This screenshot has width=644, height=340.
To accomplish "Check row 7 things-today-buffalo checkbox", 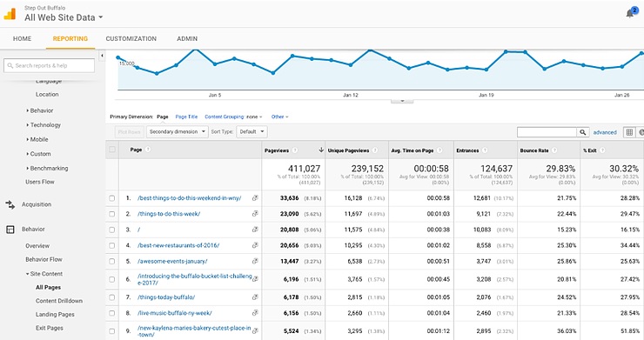I will tap(111, 297).
